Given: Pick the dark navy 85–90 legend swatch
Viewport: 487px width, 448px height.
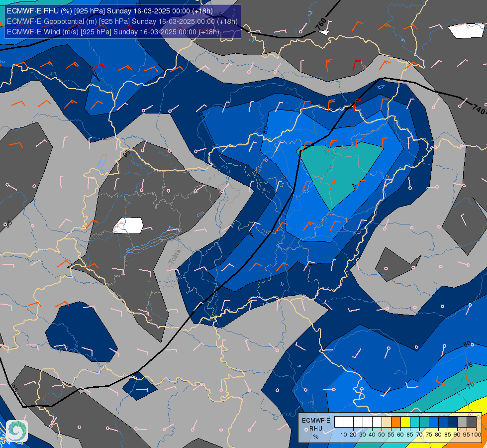Looking at the screenshot, I should [453, 422].
